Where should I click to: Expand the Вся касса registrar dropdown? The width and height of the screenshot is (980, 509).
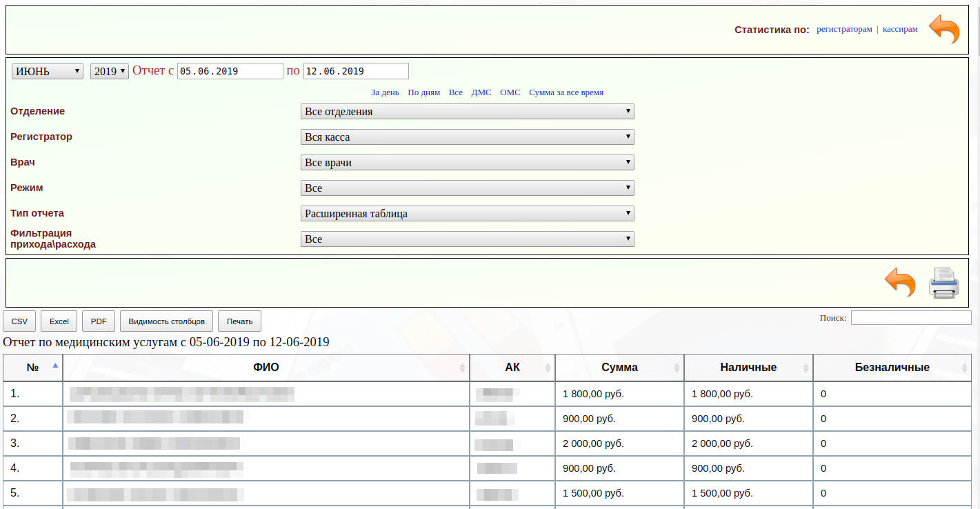click(467, 137)
